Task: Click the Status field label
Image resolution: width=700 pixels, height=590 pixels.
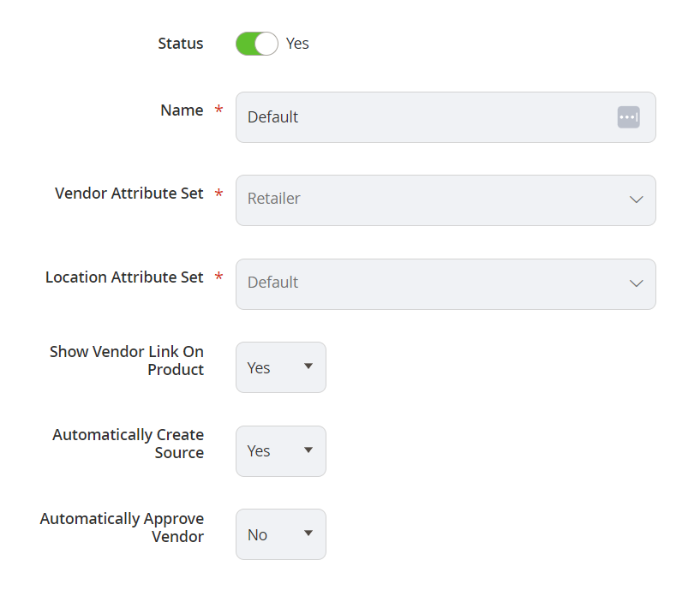Action: [x=181, y=44]
